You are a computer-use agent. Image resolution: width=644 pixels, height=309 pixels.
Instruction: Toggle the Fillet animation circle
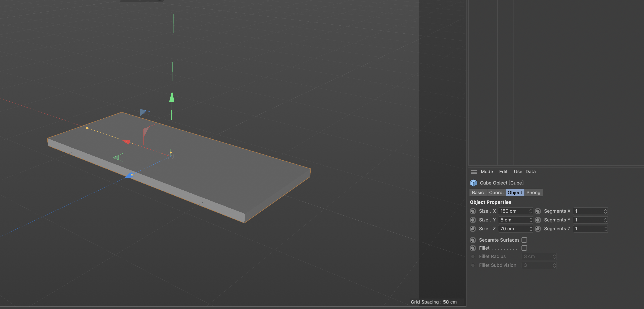coord(473,248)
